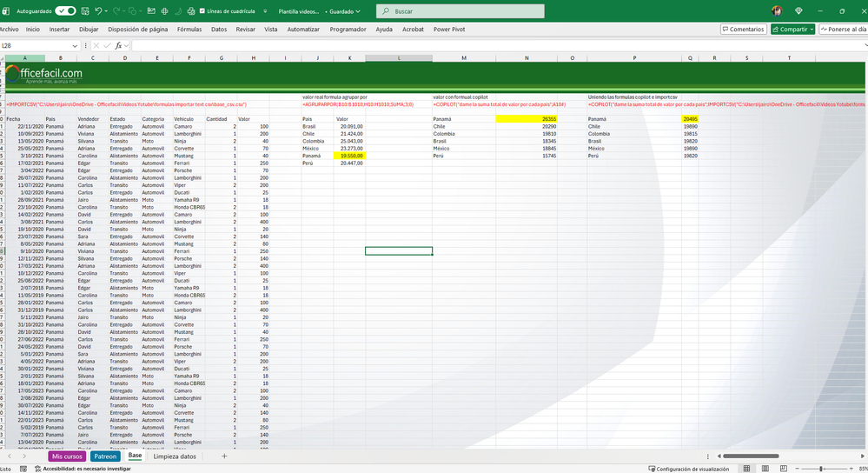The height and width of the screenshot is (473, 868).
Task: Switch to the Vista ribbon tab
Action: (x=271, y=30)
